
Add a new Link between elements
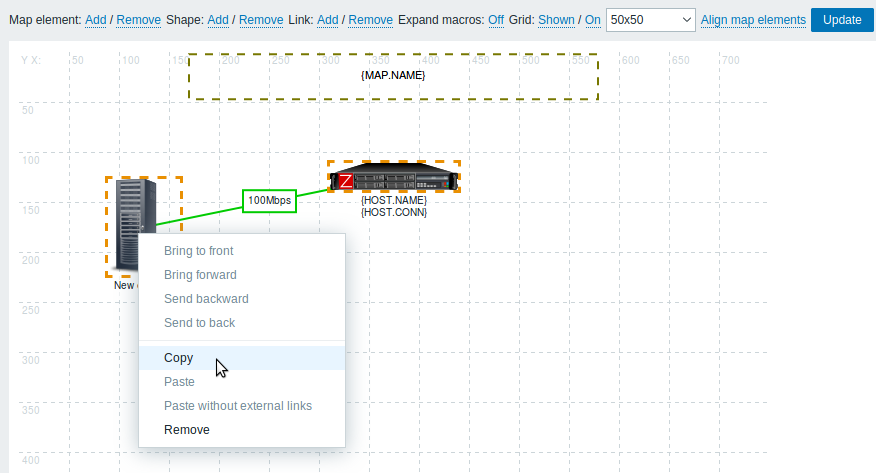point(327,20)
